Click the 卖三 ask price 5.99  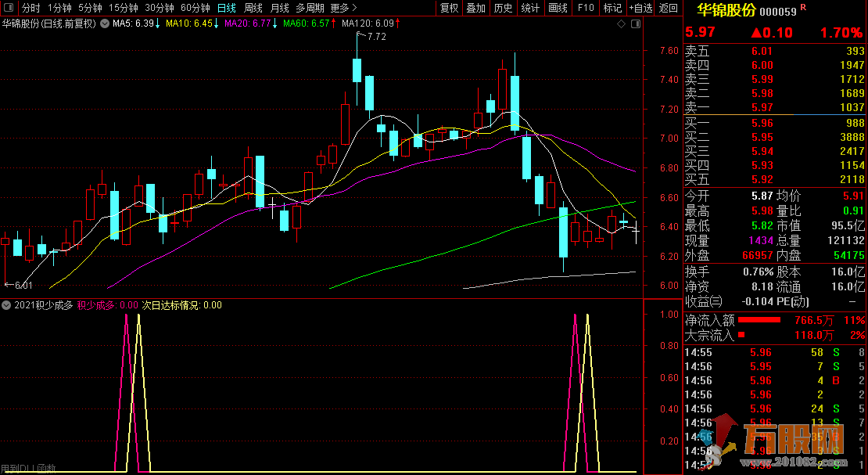tap(762, 79)
